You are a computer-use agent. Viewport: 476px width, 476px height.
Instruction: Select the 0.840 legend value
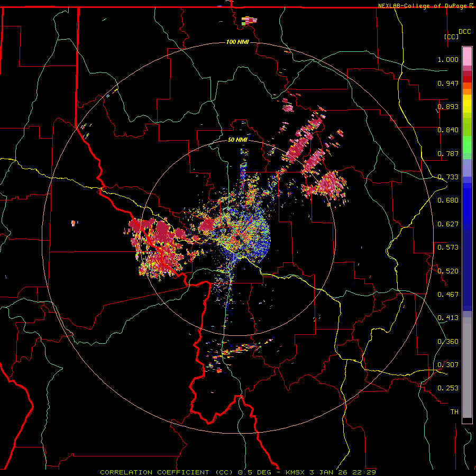point(448,130)
